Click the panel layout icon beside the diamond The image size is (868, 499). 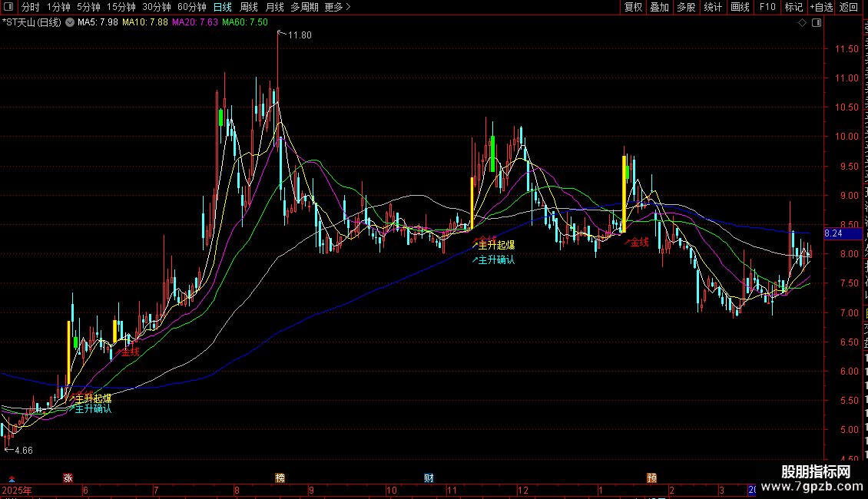(x=816, y=23)
